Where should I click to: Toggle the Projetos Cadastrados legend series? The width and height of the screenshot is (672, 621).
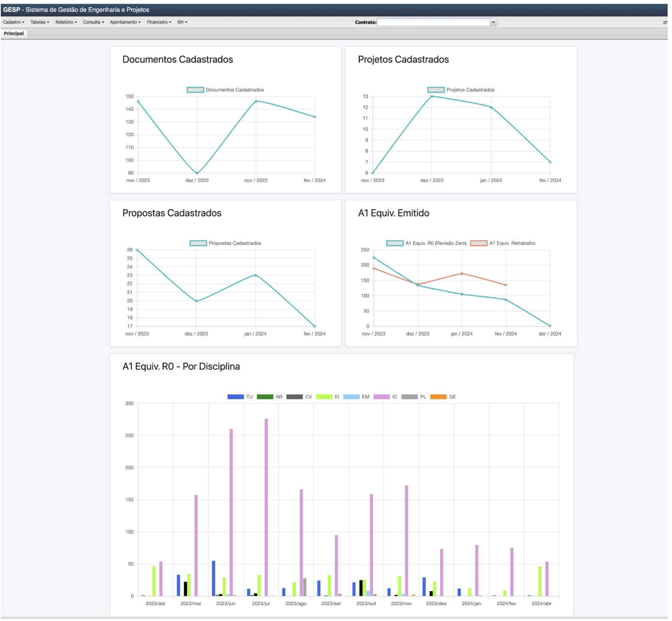pyautogui.click(x=436, y=90)
